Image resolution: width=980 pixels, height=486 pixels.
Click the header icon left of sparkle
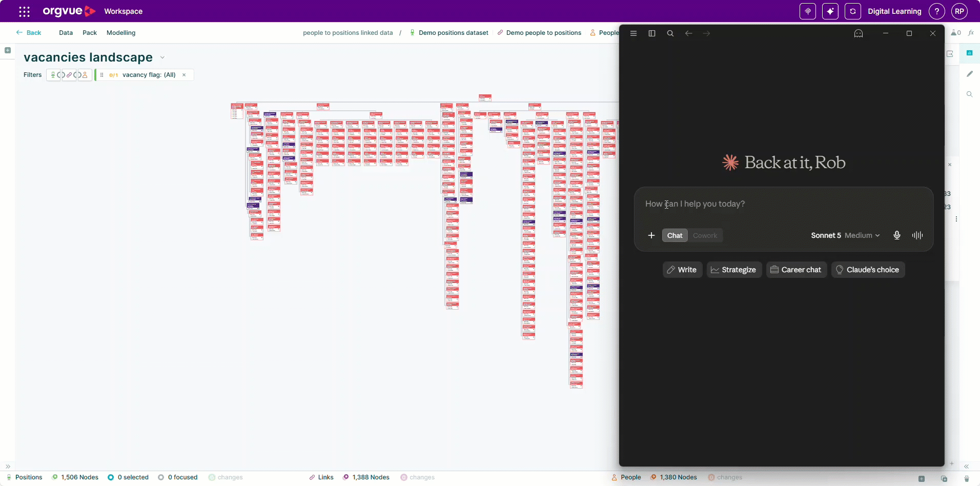coord(808,11)
